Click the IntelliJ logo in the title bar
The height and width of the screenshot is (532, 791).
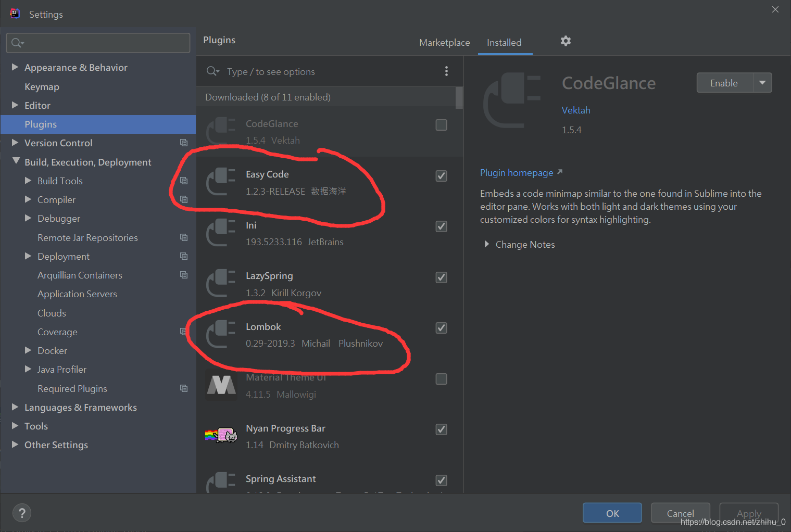coord(15,14)
